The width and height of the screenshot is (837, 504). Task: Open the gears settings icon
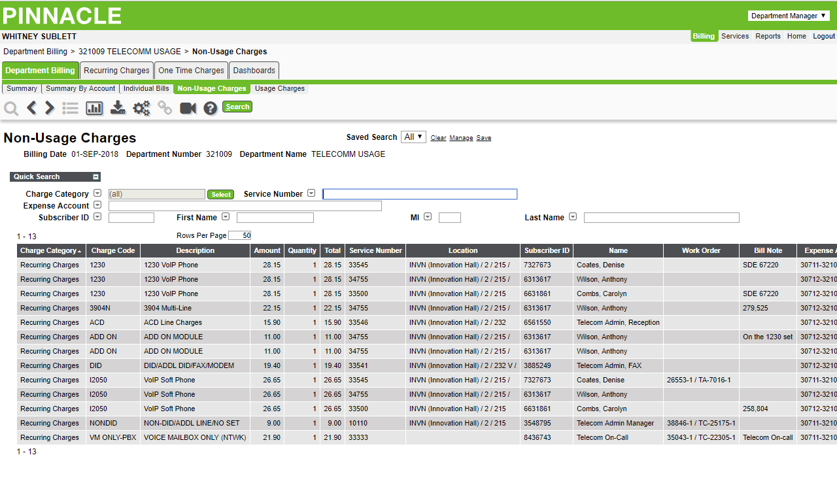click(141, 108)
